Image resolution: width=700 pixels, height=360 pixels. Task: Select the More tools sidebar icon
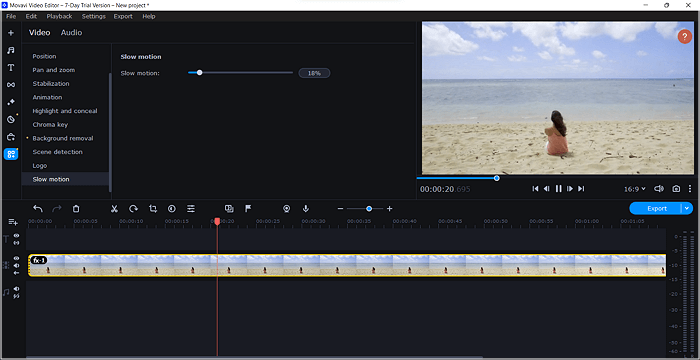click(11, 154)
